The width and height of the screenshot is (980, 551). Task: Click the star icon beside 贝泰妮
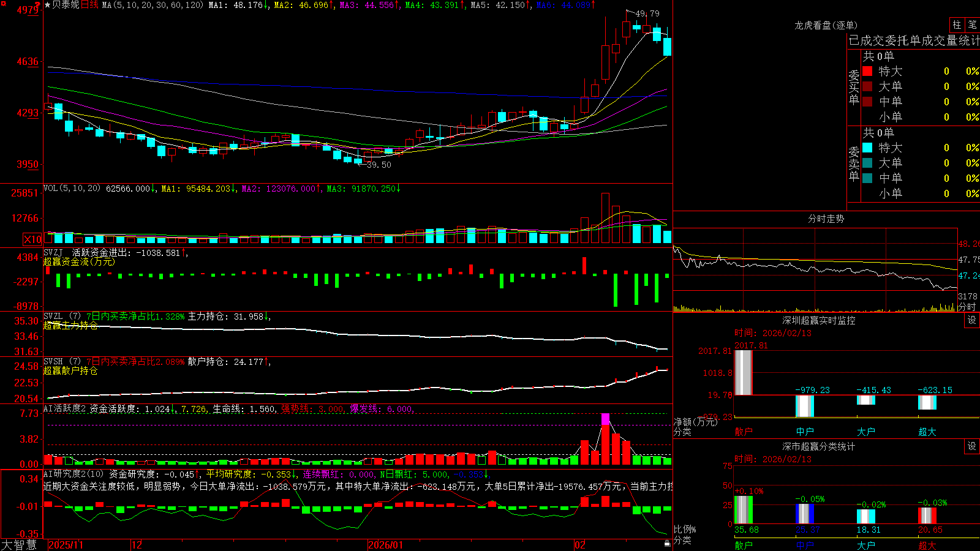(47, 5)
